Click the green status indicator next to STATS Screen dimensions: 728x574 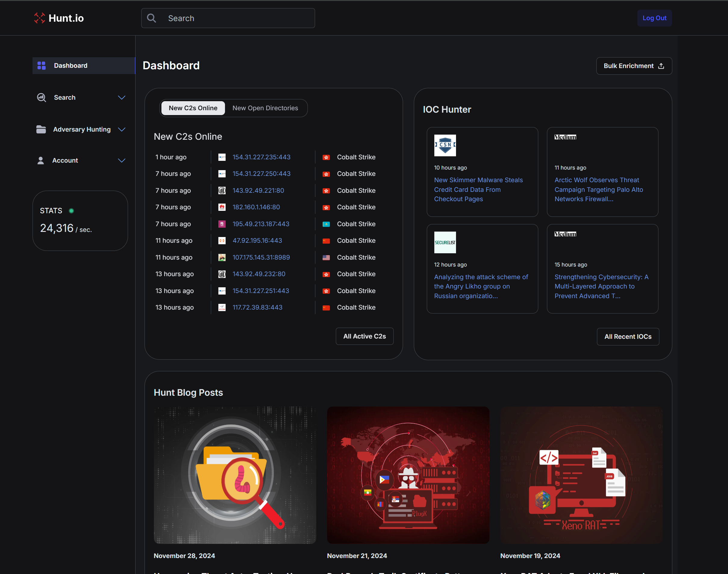click(71, 211)
